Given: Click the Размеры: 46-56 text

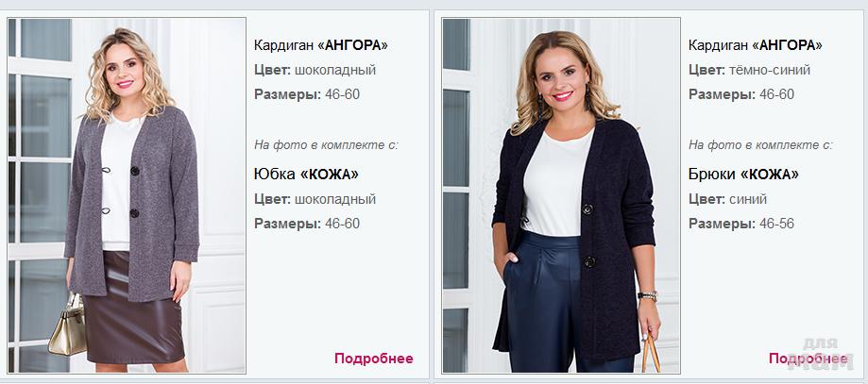Looking at the screenshot, I should 741,224.
